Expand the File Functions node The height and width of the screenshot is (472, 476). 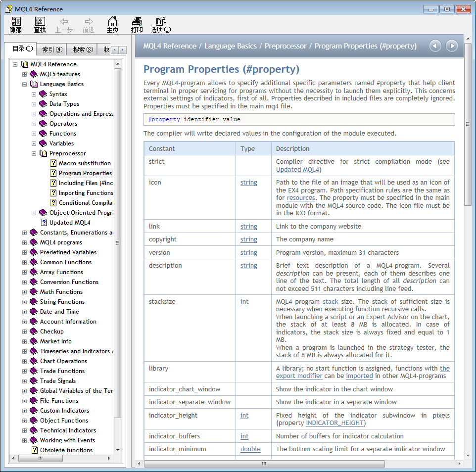[25, 401]
